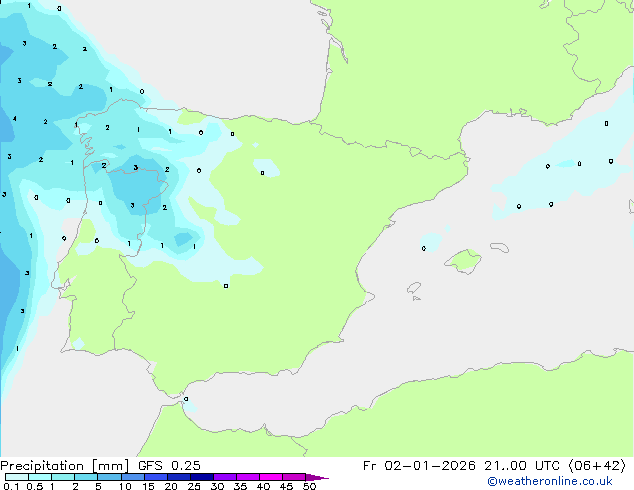The image size is (634, 490).
Task: Click the 1–2 mm legend color swatch
Action: pos(63,477)
